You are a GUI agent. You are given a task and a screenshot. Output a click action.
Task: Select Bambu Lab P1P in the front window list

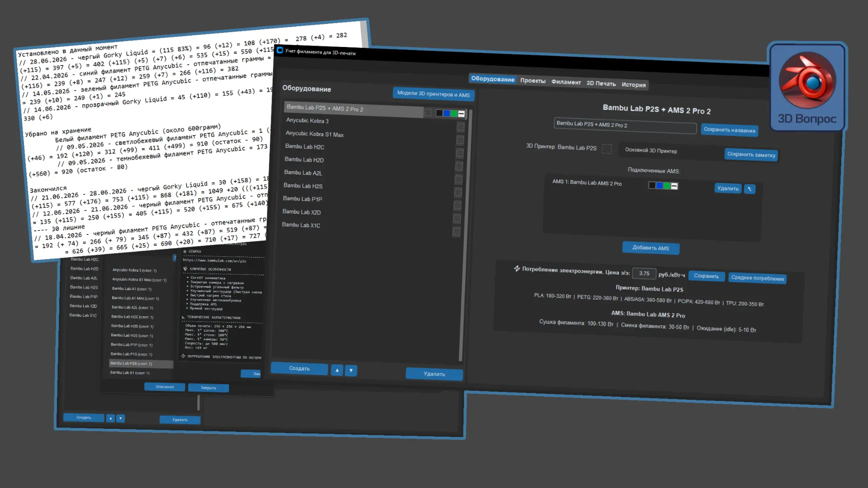tap(302, 199)
